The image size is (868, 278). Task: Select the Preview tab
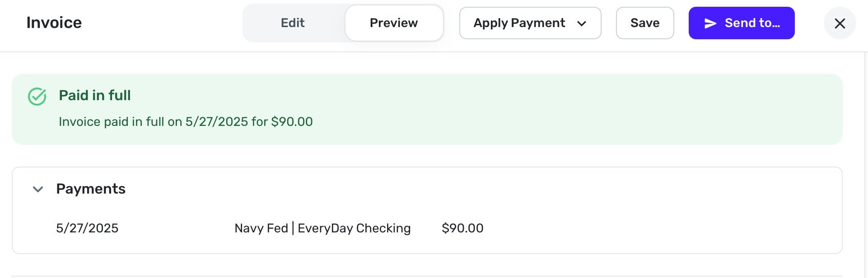394,23
